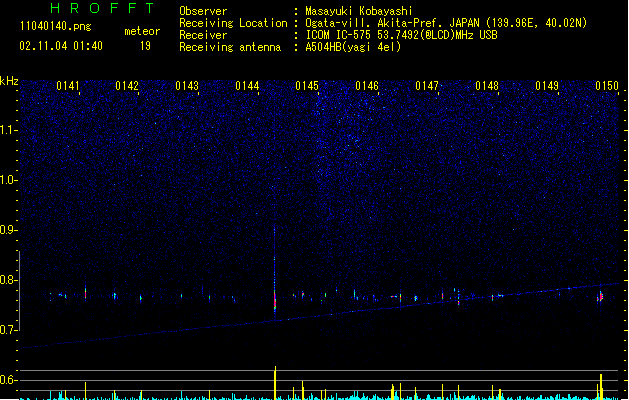Select the filename 11040140.png

coord(56,26)
